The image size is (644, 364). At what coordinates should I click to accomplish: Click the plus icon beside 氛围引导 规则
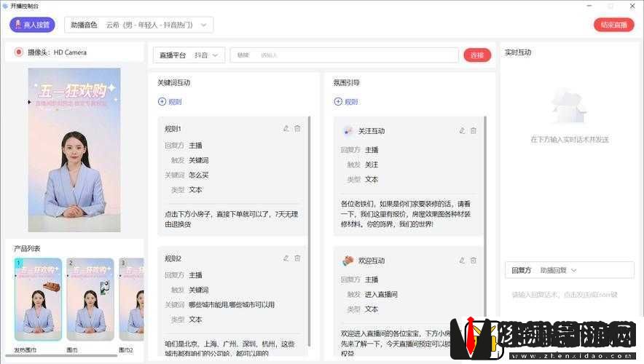point(338,102)
